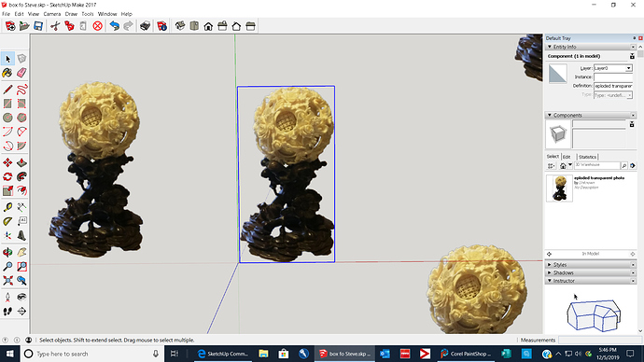Image resolution: width=644 pixels, height=362 pixels.
Task: Expand the Styles panel
Action: point(550,265)
